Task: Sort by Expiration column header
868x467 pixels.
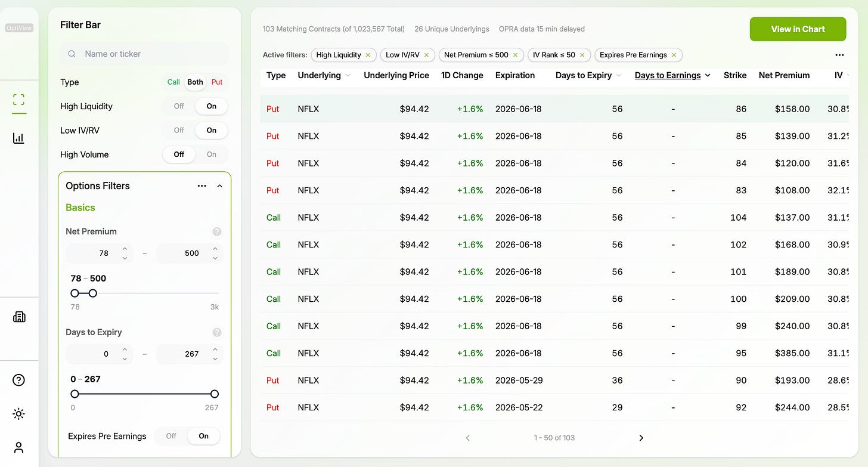Action: click(515, 76)
